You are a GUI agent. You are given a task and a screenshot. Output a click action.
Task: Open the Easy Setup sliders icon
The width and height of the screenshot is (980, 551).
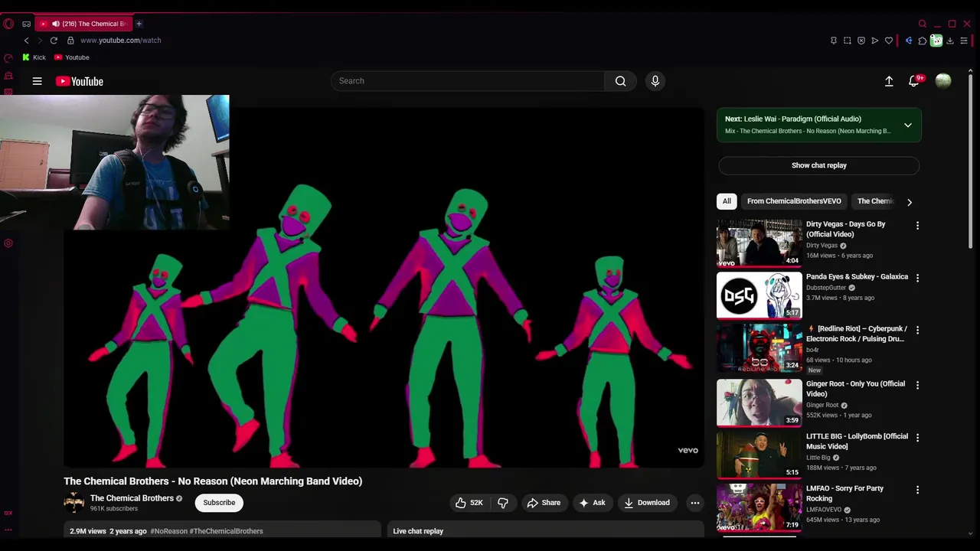[964, 41]
